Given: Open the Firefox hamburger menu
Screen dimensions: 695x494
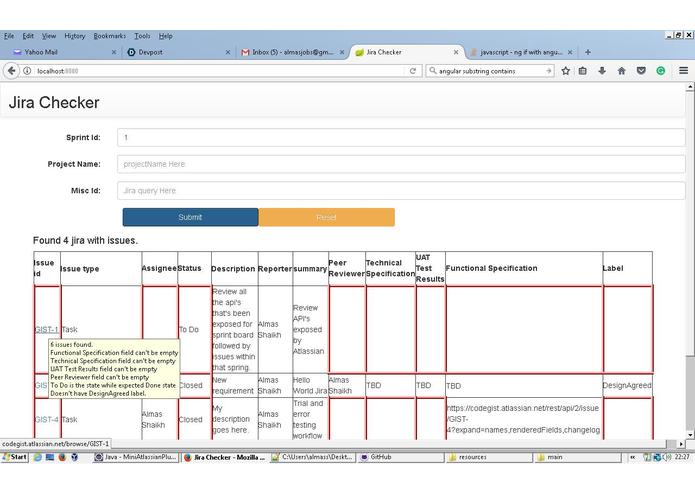Looking at the screenshot, I should 683,71.
